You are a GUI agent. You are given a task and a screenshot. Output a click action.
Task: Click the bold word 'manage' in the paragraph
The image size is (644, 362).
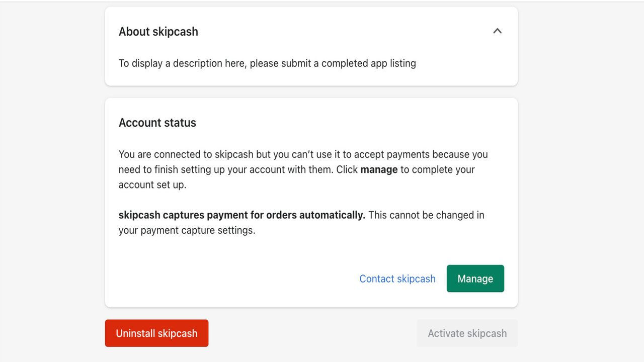click(x=379, y=169)
